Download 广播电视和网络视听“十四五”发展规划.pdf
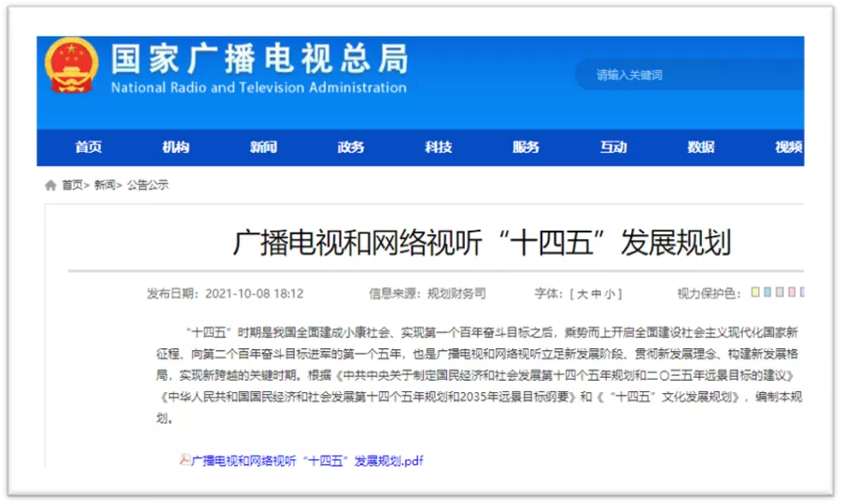The height and width of the screenshot is (504, 842). click(x=307, y=460)
